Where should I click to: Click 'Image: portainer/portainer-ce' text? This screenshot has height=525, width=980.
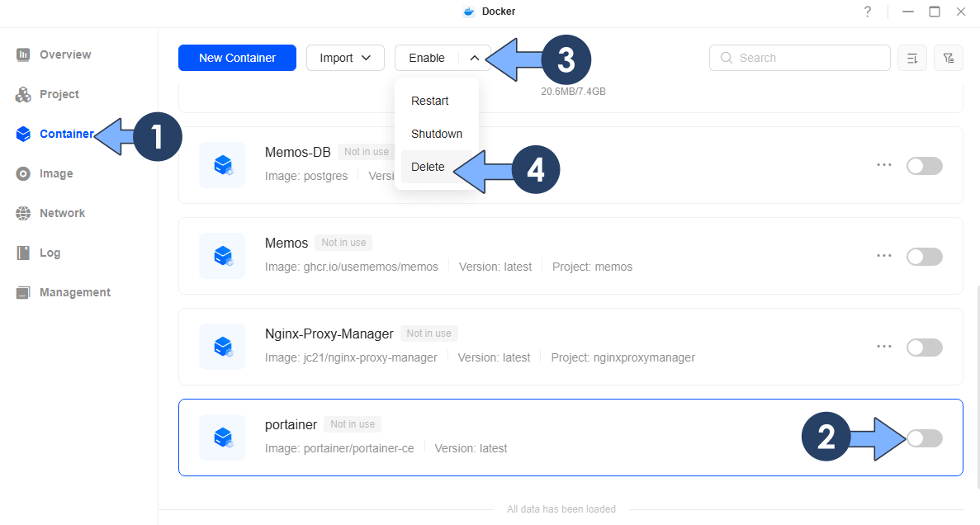[x=339, y=449]
